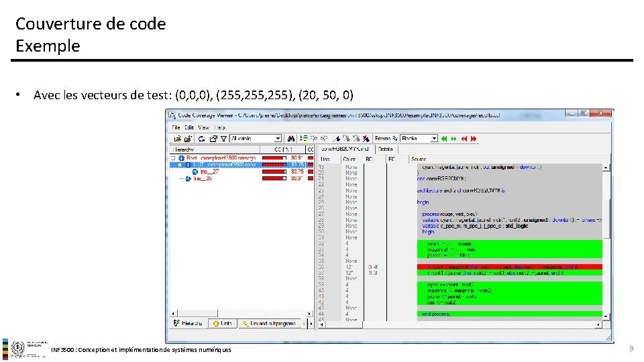644x362 pixels.
Task: Click the red double-right browse arrow
Action: [x=474, y=139]
